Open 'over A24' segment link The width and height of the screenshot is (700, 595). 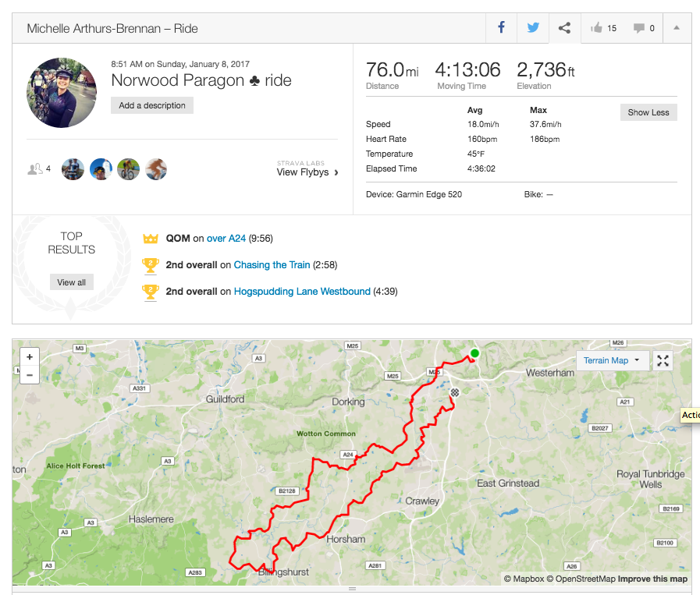[x=226, y=239]
